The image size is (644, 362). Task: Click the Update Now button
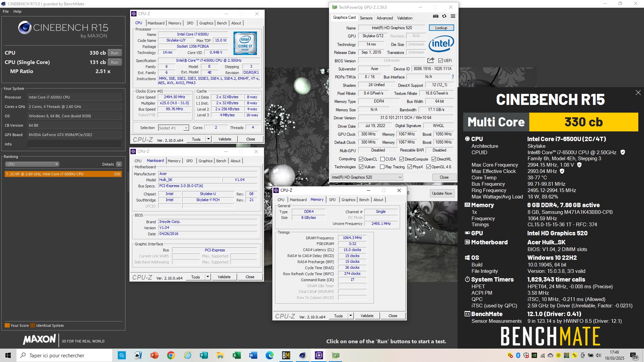442,193
